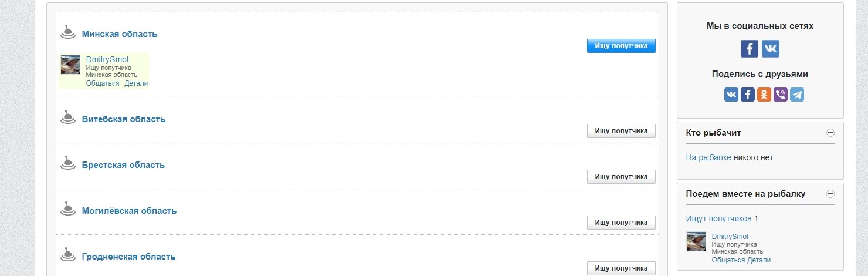Screen dimensions: 868x276
Task: Share via the small VK icon
Action: click(x=731, y=95)
